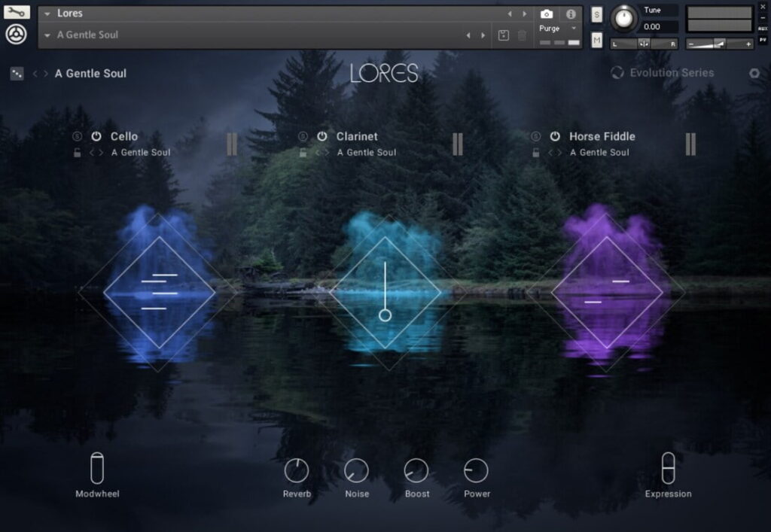Select previous snapshot in the A Gentle Soul header

[x=468, y=35]
